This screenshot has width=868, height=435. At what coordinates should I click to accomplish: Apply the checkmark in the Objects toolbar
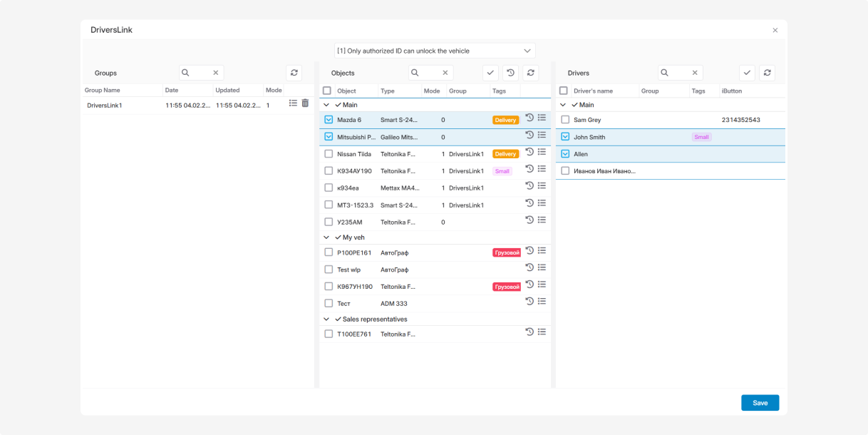(490, 73)
